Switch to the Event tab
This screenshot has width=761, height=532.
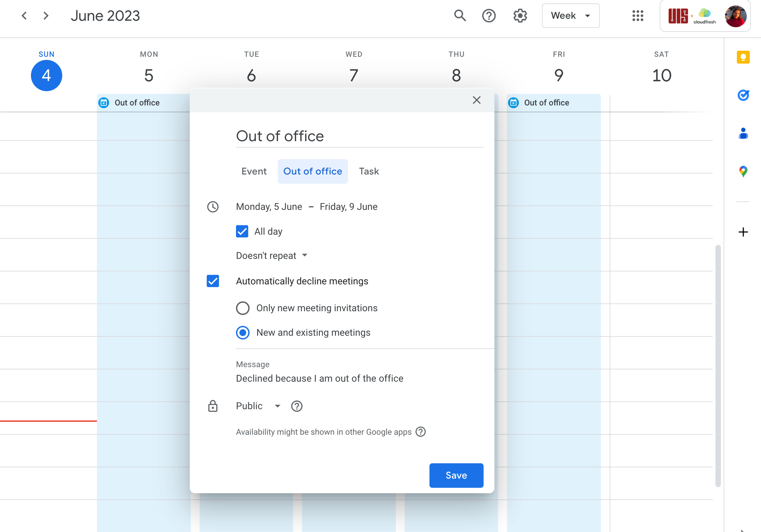coord(254,171)
